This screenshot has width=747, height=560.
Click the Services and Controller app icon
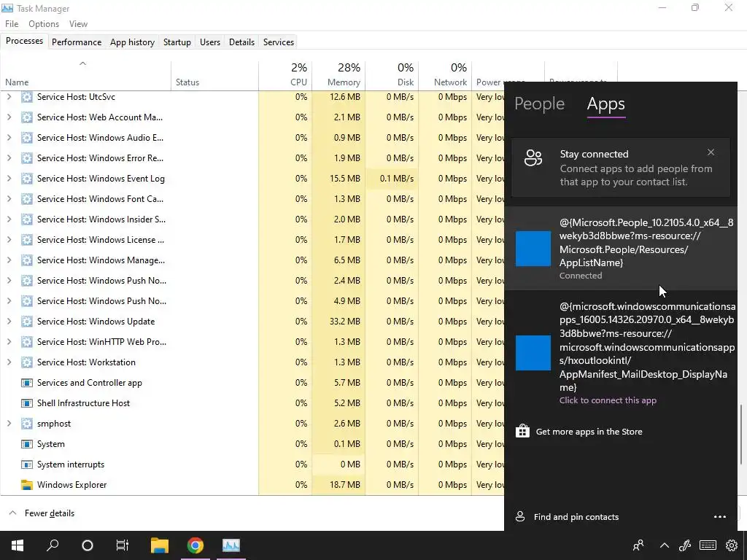(x=27, y=383)
